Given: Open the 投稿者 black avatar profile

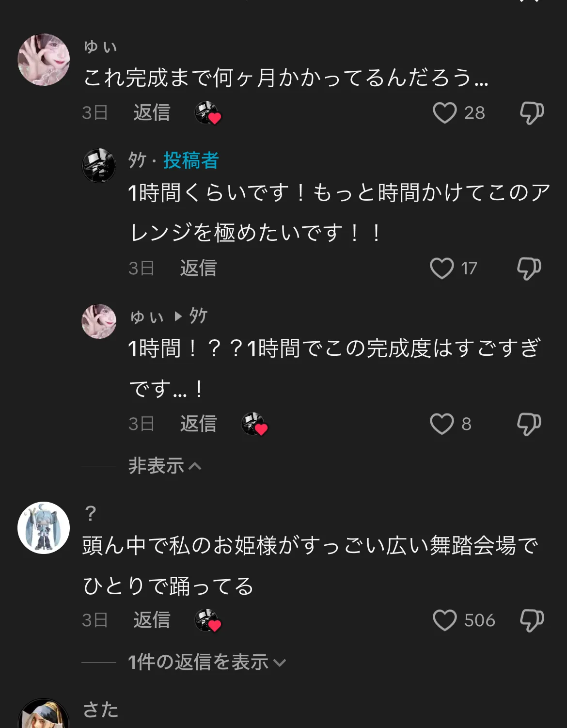Looking at the screenshot, I should point(99,166).
